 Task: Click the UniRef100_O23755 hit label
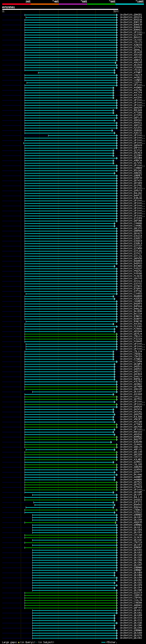tap(131, 35)
